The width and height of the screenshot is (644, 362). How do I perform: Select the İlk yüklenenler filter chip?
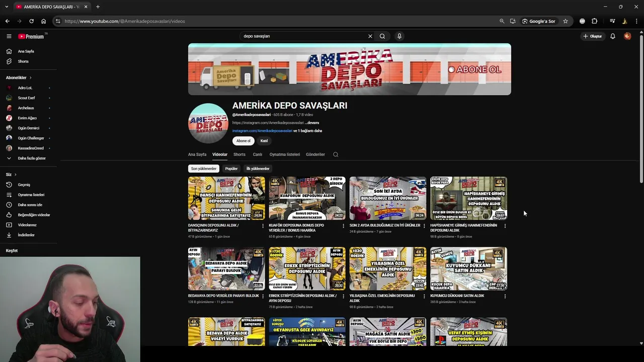tap(258, 168)
